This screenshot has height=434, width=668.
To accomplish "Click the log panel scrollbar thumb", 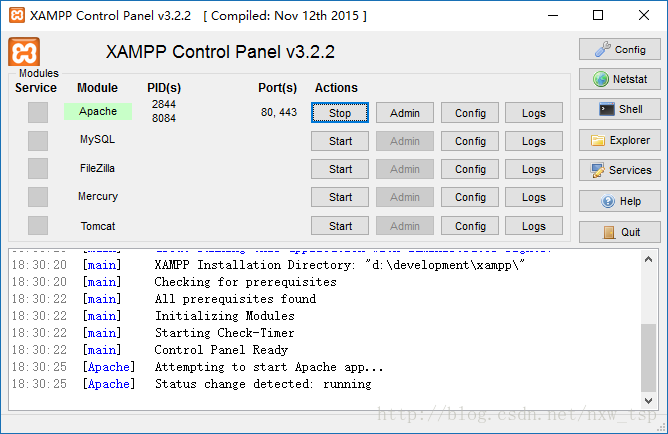I will [648, 358].
